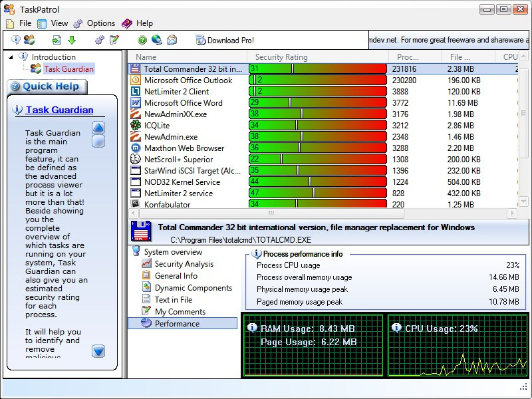532x399 pixels.
Task: Select Task Guardian tree item
Action: (69, 69)
